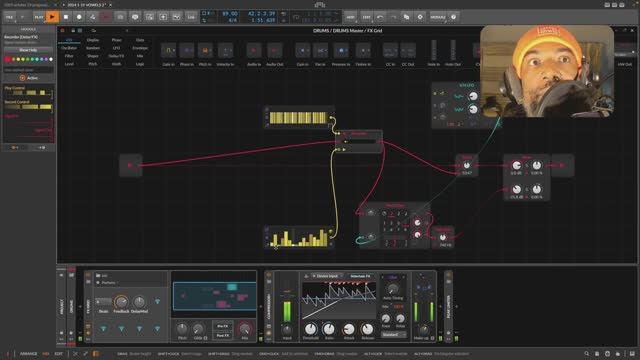Image resolution: width=640 pixels, height=360 pixels.
Task: Toggle the module Active button
Action: pos(28,78)
